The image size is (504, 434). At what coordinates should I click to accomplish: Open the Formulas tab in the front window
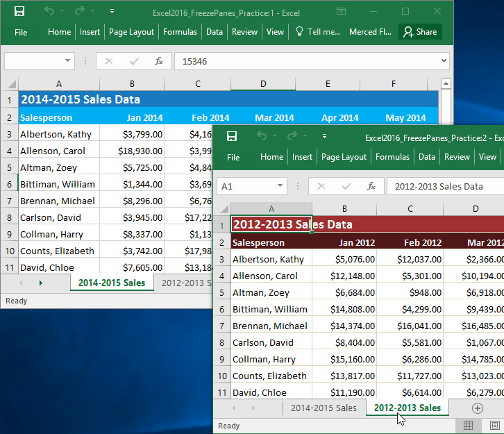click(392, 157)
